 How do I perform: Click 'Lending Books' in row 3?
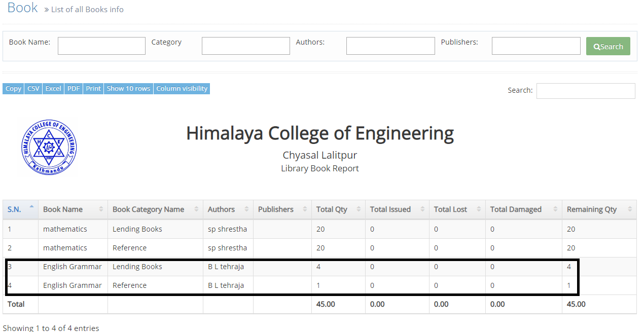[x=137, y=267]
